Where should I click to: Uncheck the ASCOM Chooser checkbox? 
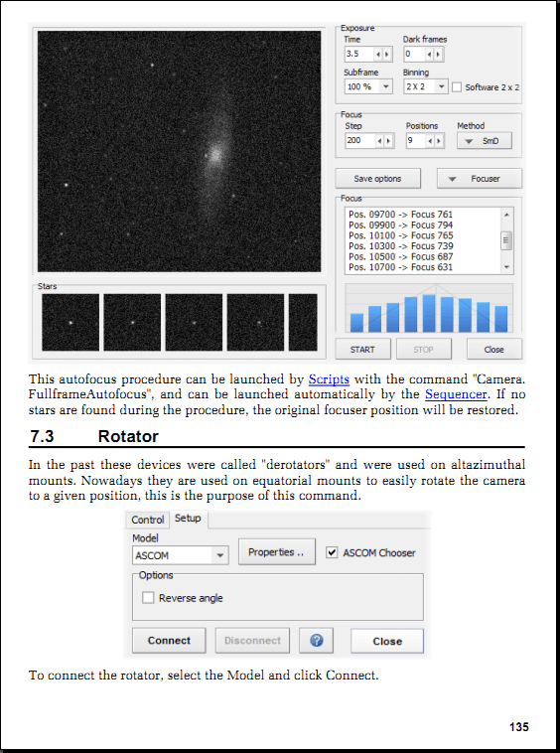[332, 552]
